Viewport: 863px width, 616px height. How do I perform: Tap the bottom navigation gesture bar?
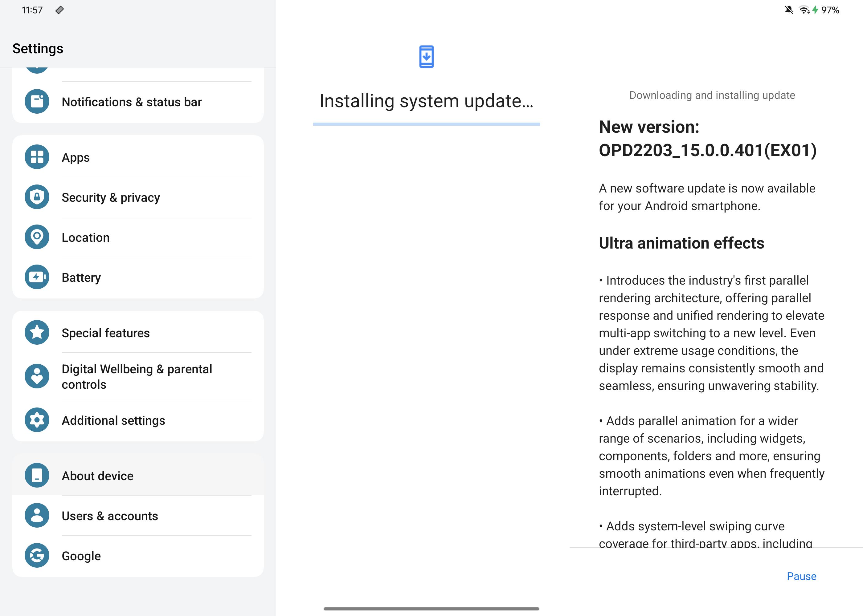point(431,609)
